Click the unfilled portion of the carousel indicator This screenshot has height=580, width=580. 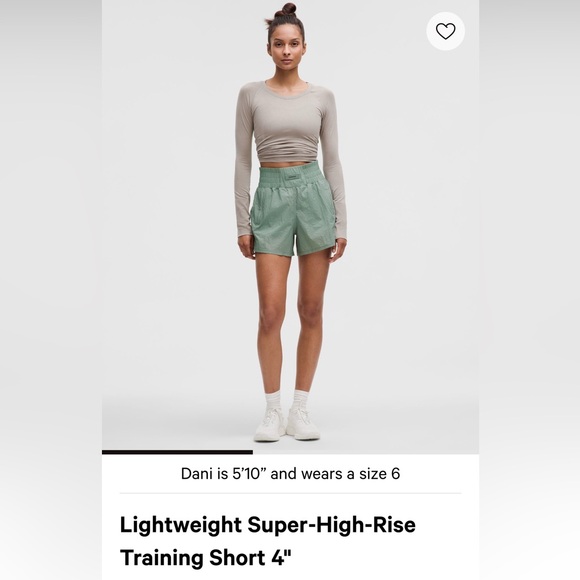pyautogui.click(x=366, y=452)
